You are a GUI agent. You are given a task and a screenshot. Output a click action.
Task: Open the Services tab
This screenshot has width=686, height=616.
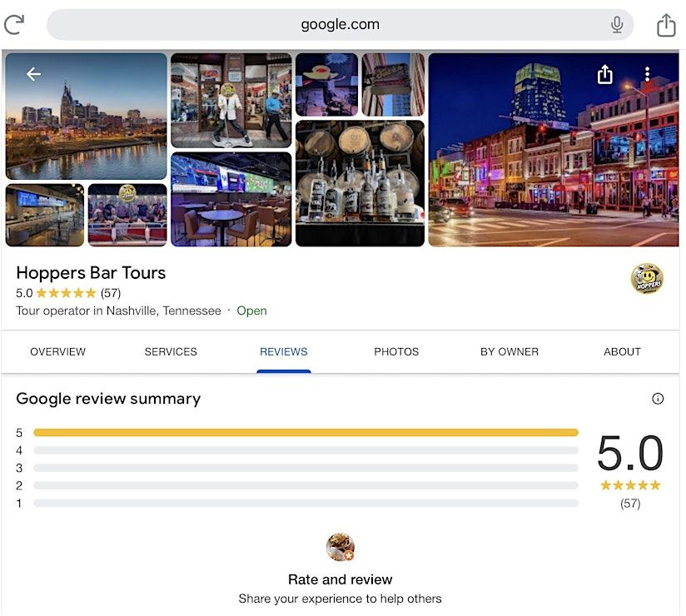[x=171, y=352]
